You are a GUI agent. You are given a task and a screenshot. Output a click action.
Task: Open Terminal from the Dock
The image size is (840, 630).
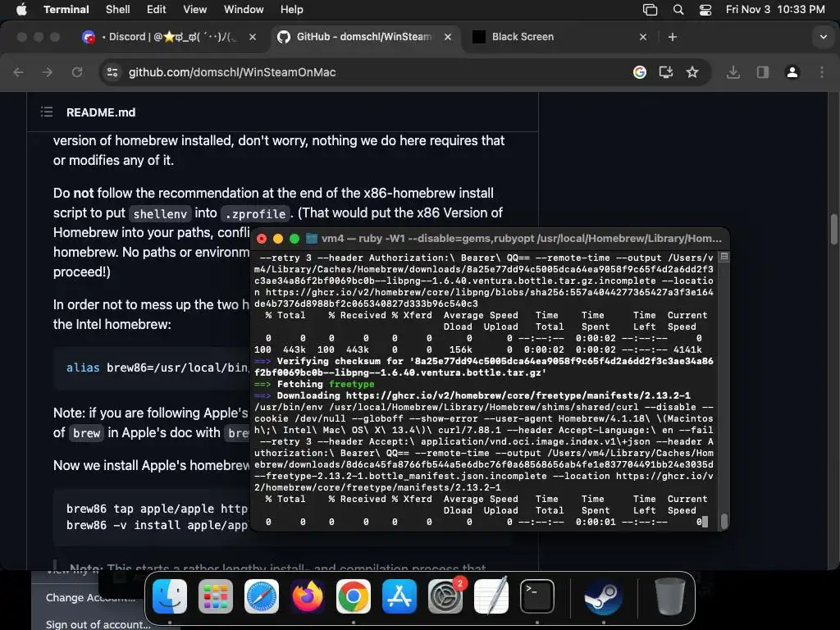(537, 596)
